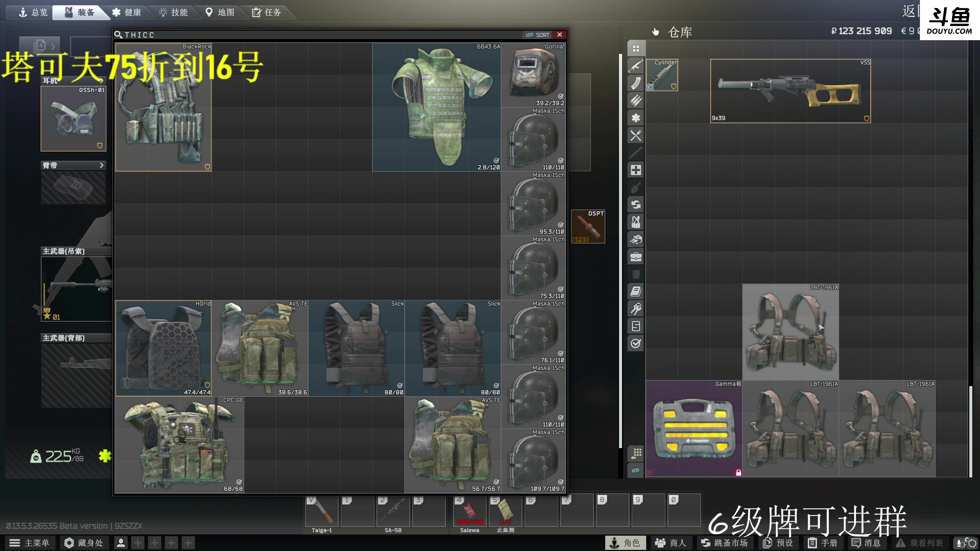Select the Cylinder item in stash
Image resolution: width=980 pixels, height=551 pixels.
(x=662, y=75)
